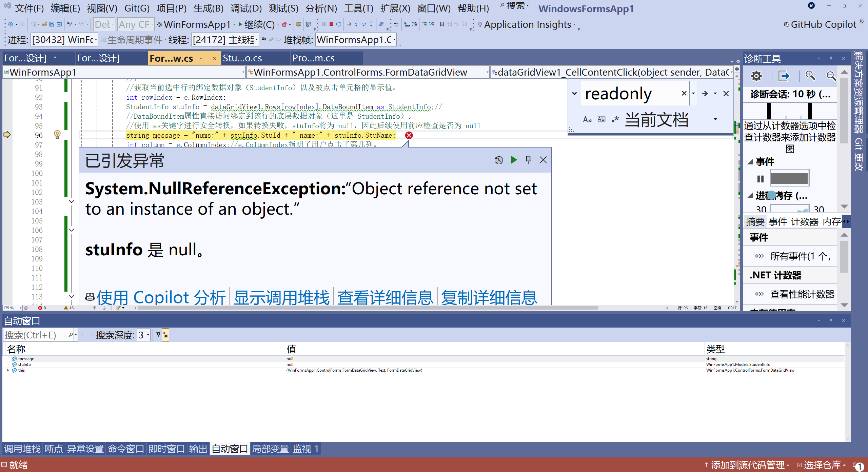Click the editor horizontal scrollbar

coord(368,308)
